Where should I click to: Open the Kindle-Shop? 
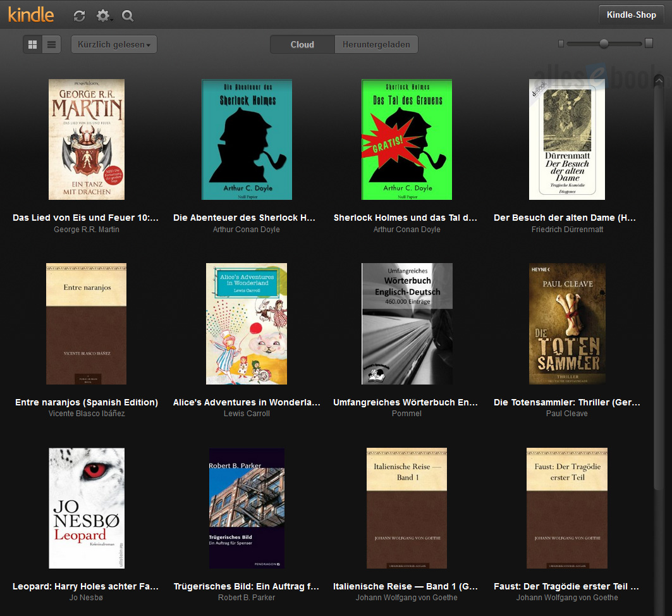[632, 15]
